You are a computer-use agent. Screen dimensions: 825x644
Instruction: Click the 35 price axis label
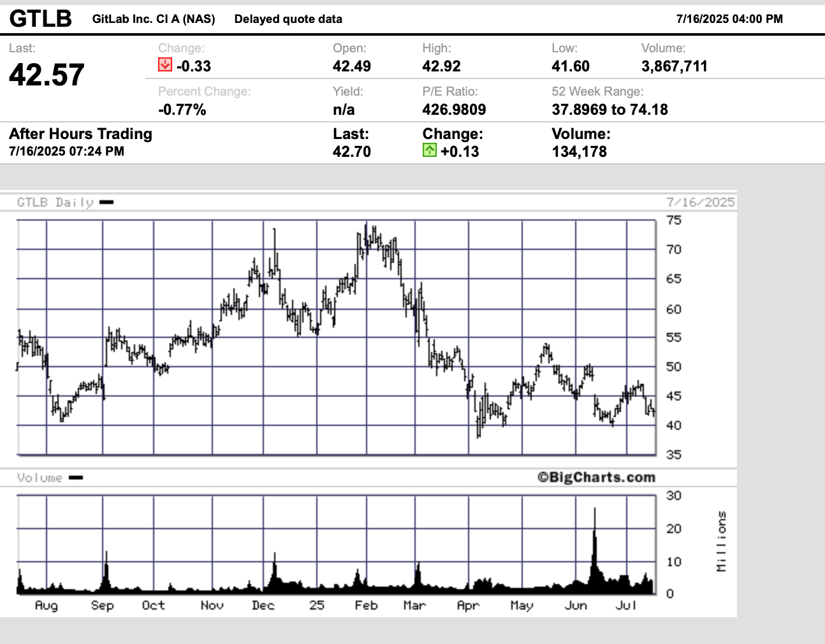point(674,455)
